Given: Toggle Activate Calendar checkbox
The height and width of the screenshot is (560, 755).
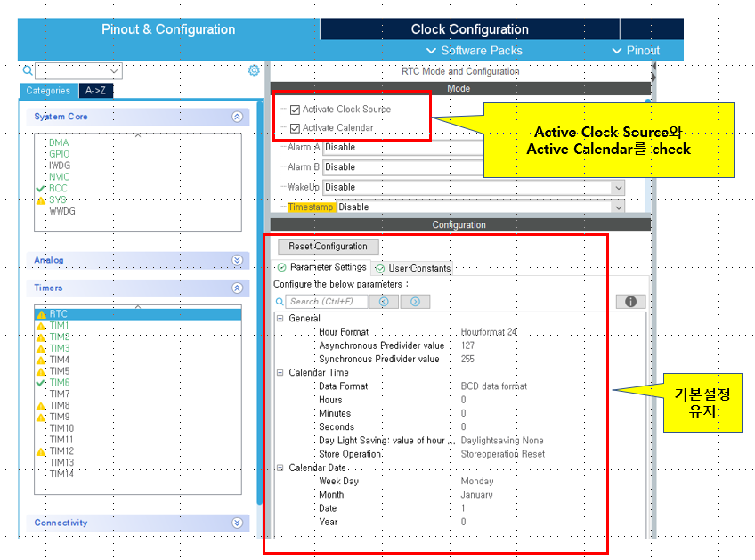Looking at the screenshot, I should click(x=295, y=128).
